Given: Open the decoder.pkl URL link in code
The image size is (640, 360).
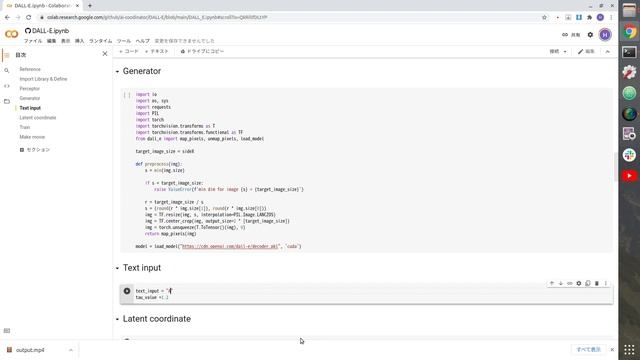Looking at the screenshot, I should [x=230, y=247].
